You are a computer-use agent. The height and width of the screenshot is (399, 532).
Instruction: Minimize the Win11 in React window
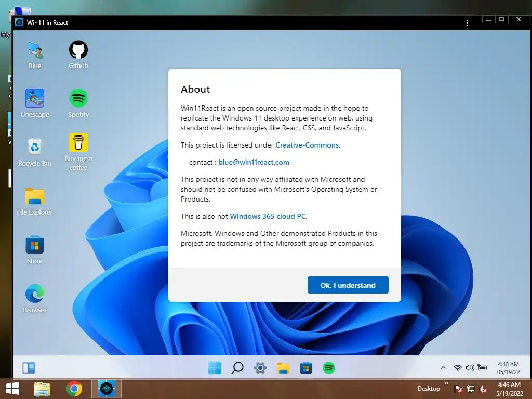tap(488, 20)
